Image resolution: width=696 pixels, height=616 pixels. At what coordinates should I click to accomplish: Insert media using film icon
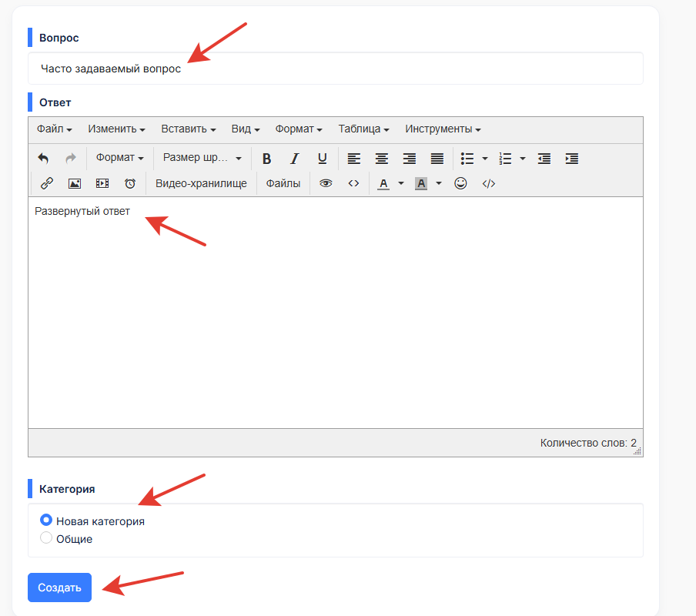coord(102,183)
